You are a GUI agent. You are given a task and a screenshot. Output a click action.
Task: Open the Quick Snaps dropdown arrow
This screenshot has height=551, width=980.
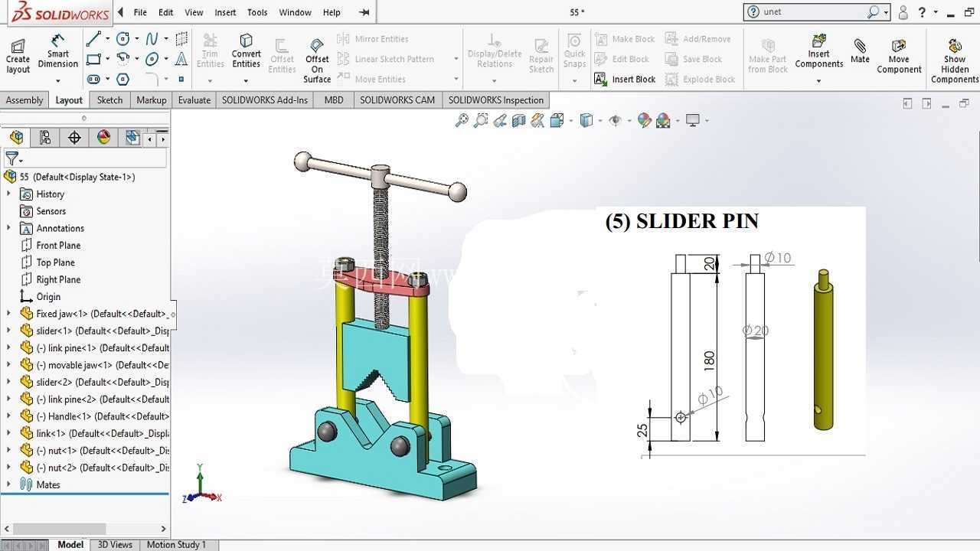(574, 80)
